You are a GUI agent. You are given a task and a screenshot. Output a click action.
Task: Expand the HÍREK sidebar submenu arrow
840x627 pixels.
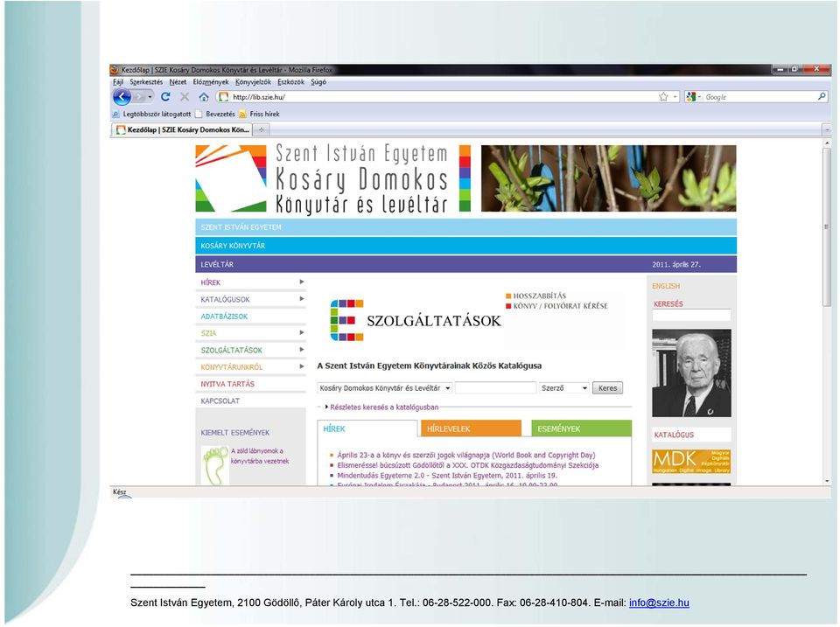[x=302, y=282]
